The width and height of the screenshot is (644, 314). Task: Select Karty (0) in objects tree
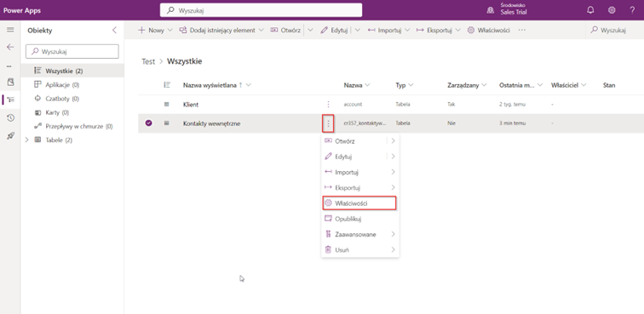click(72, 112)
